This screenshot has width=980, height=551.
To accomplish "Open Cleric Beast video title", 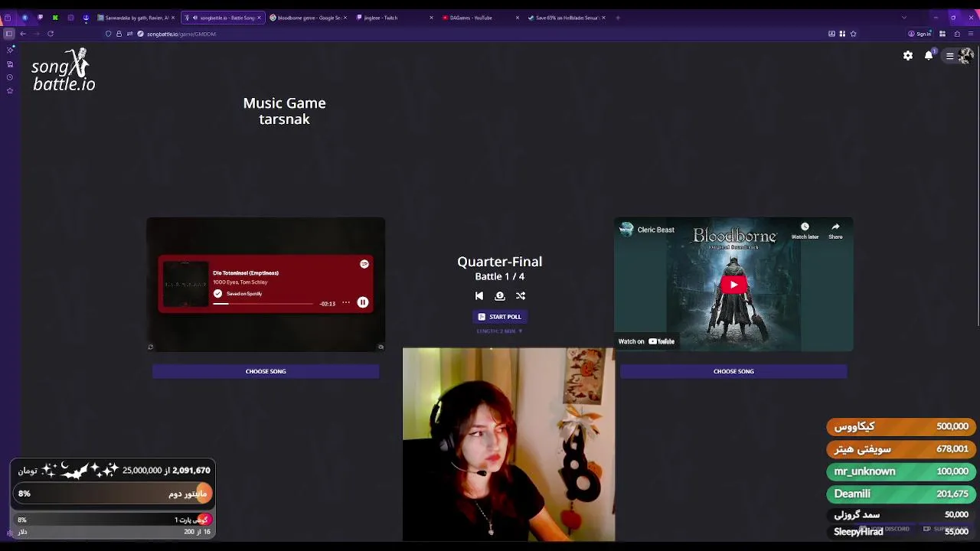I will 656,230.
